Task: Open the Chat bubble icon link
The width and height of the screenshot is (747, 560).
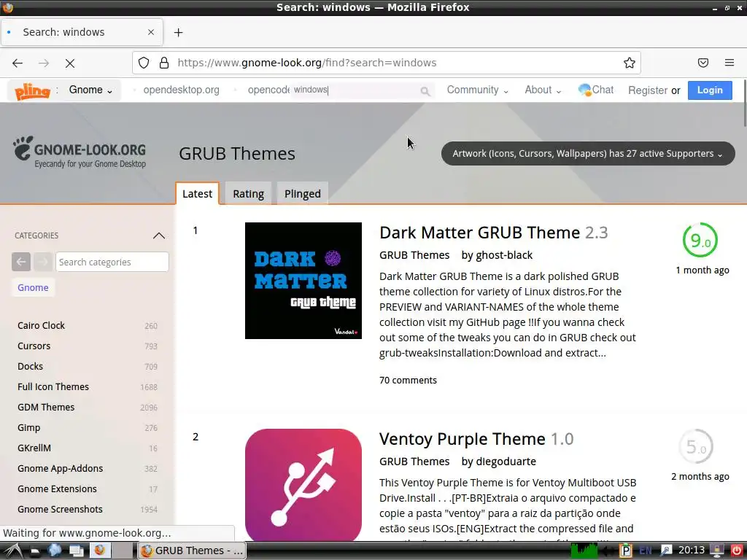Action: [596, 90]
